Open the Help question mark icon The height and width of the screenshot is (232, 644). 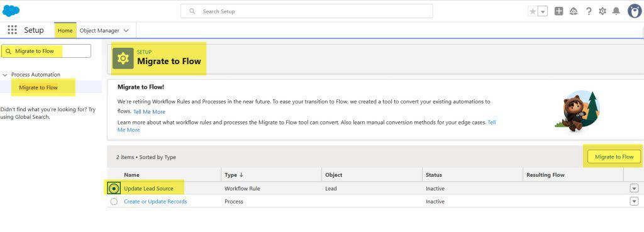coord(589,11)
